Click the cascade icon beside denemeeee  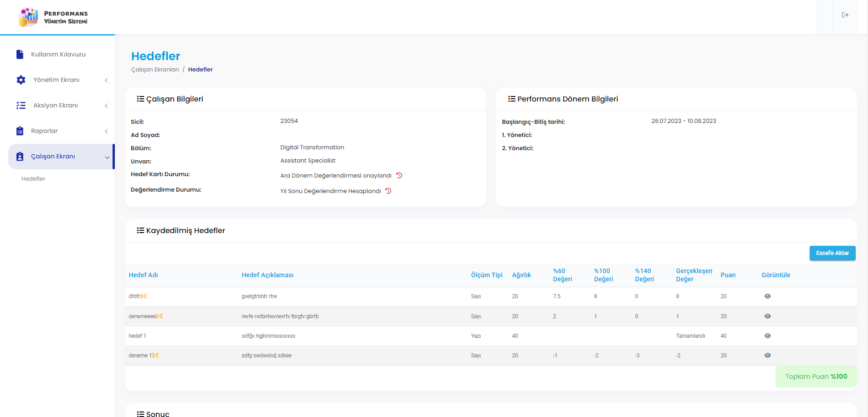click(x=159, y=316)
